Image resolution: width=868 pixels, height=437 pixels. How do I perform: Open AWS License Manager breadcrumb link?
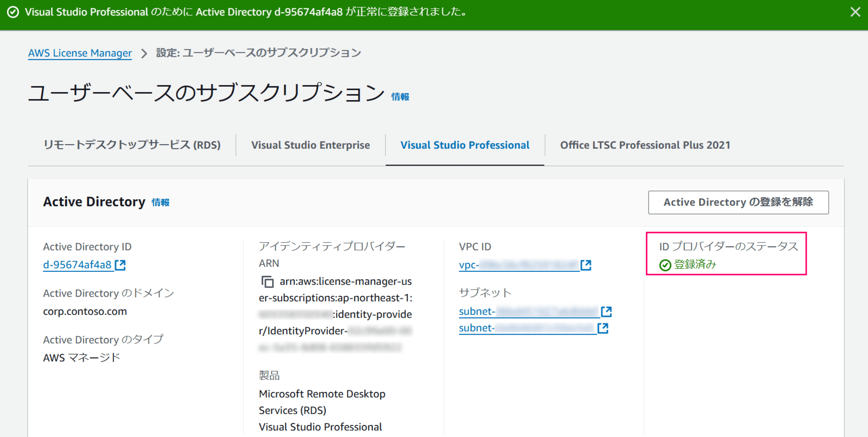pos(80,53)
